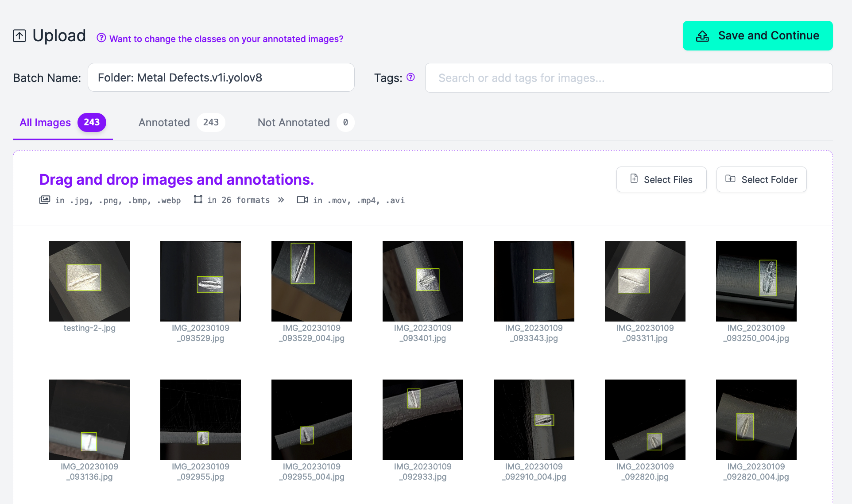Click the Tags help question mark icon
852x504 pixels.
pos(411,77)
